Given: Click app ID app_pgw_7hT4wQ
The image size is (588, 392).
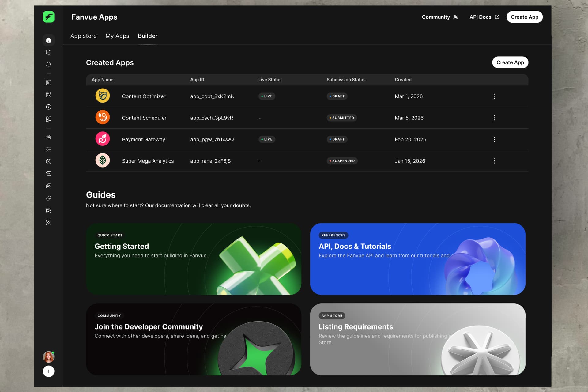Looking at the screenshot, I should click(x=212, y=139).
